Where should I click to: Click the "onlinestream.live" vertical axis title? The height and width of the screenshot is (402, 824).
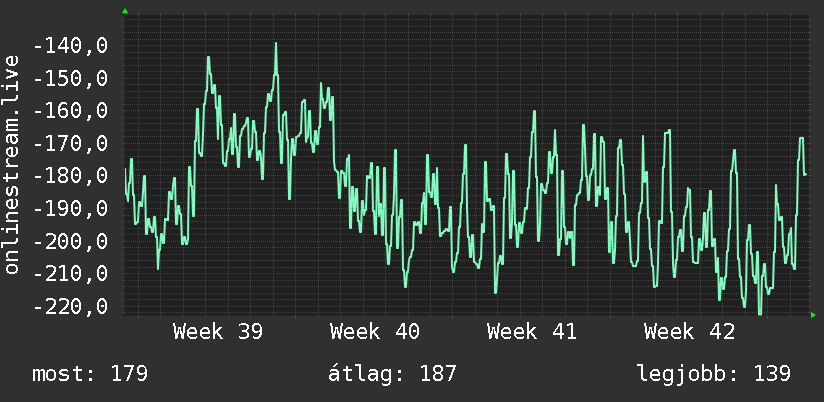click(x=11, y=164)
